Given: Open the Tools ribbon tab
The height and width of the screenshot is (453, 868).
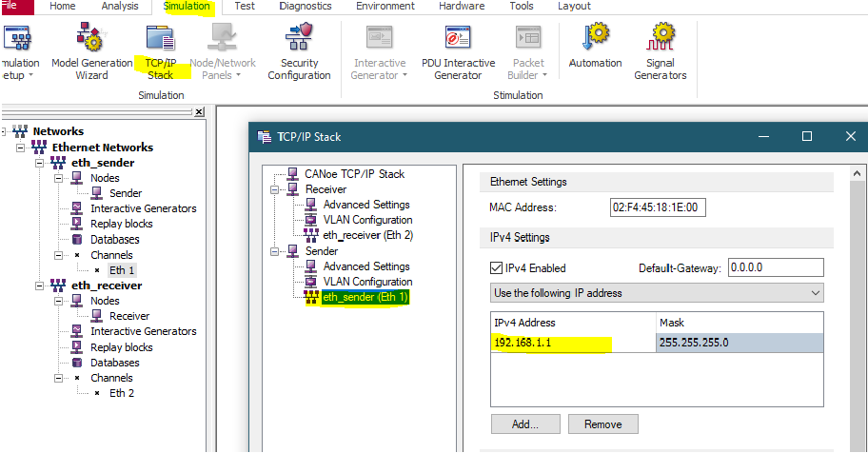Looking at the screenshot, I should click(522, 6).
